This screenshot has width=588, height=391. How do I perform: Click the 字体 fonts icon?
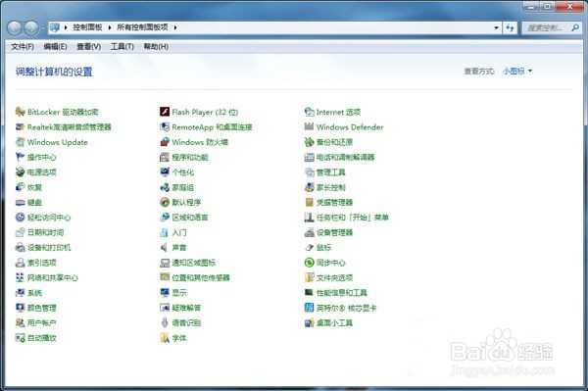tap(165, 338)
